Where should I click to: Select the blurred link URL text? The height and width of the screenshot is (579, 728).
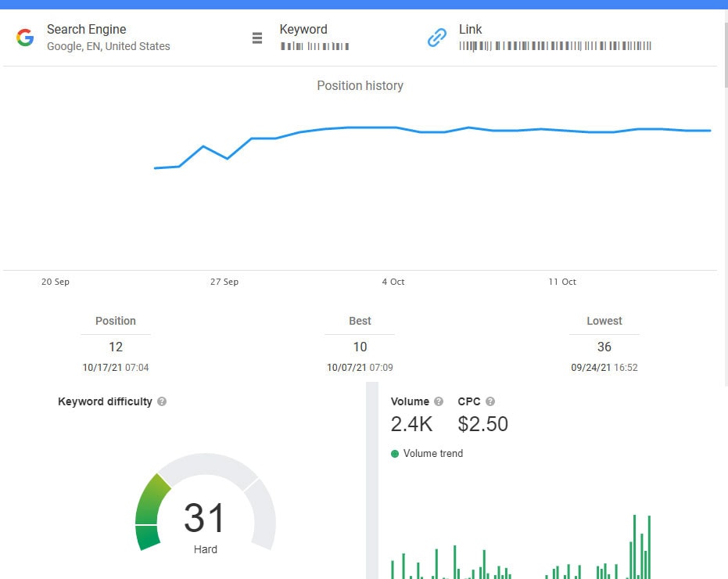(555, 46)
